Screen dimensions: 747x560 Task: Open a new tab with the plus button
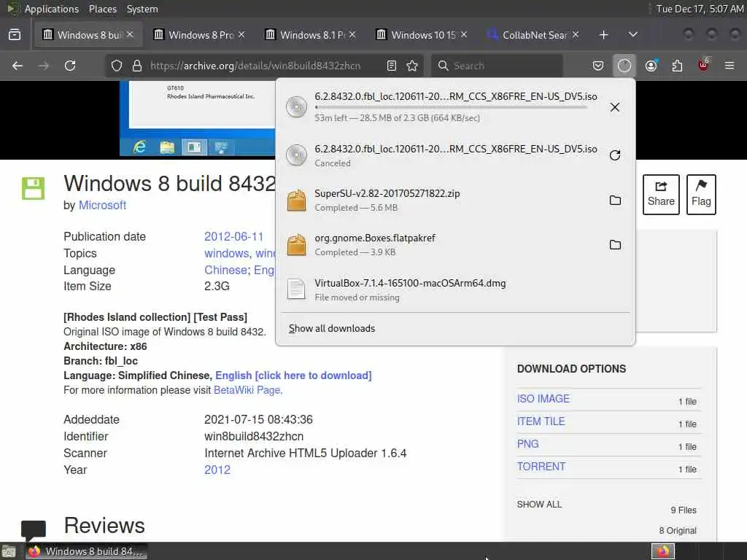(603, 35)
